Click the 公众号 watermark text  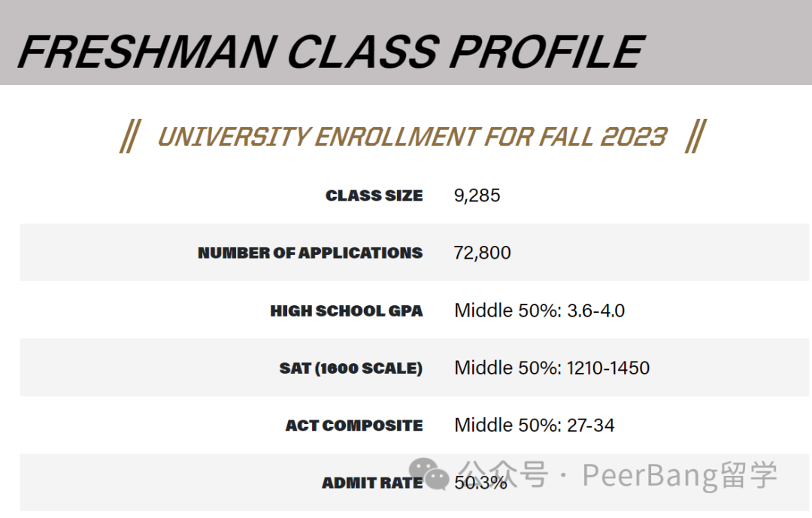tap(503, 474)
